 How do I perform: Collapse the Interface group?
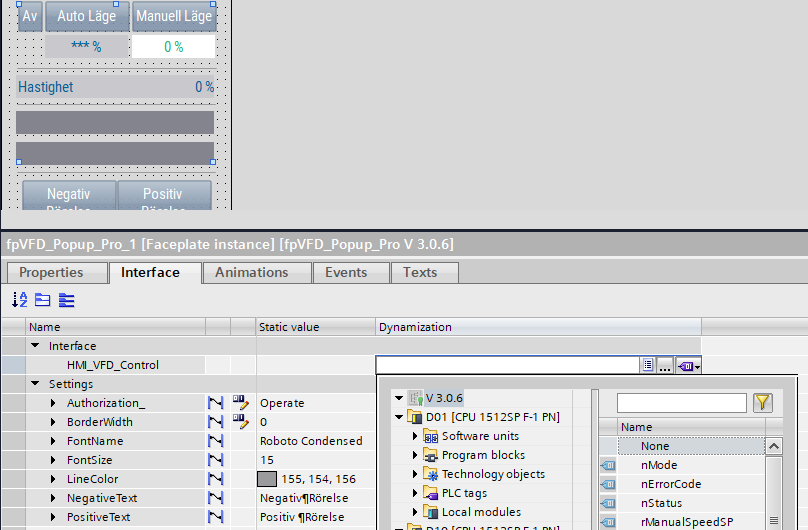(35, 346)
